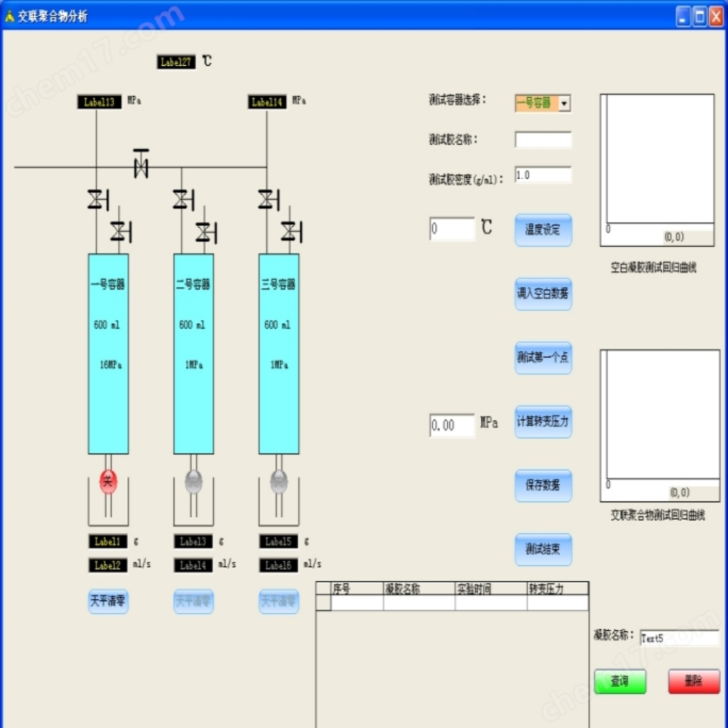Image resolution: width=728 pixels, height=728 pixels.
Task: Click the gray outlet valve under container three
Action: (279, 481)
